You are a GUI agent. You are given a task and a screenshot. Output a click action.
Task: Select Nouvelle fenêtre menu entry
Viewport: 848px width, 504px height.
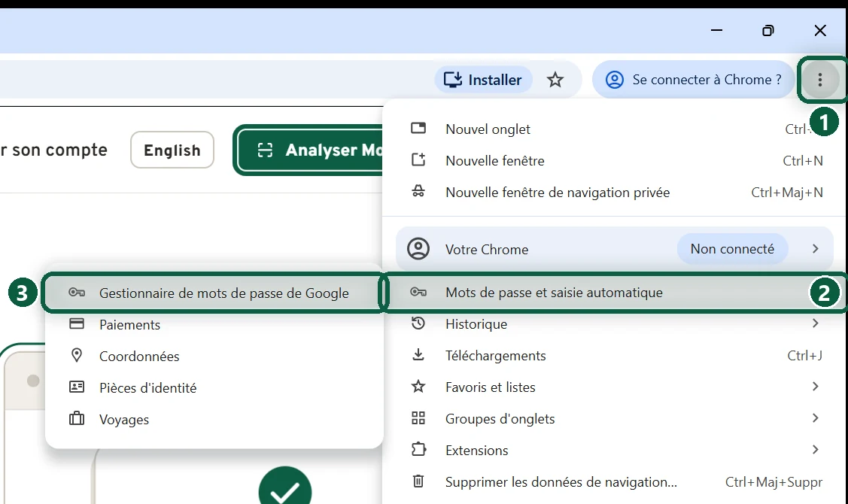[x=615, y=161]
